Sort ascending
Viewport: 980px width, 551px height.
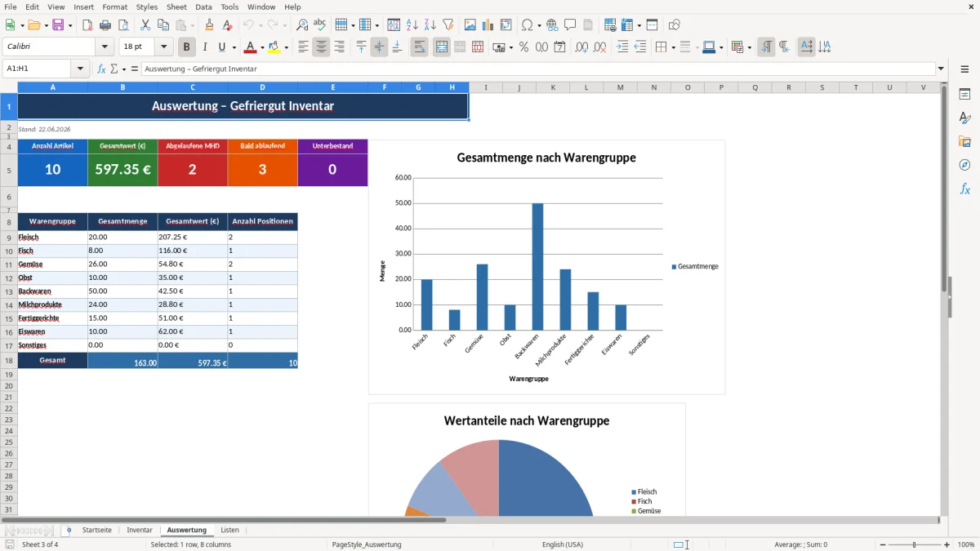click(412, 25)
